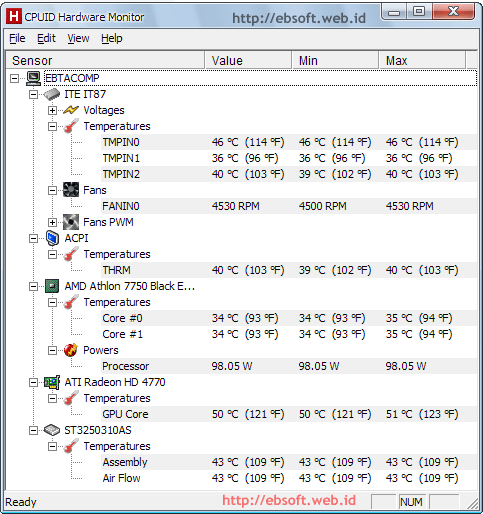The width and height of the screenshot is (483, 514).
Task: Click the ITE IT87 chip icon
Action: pos(52,94)
